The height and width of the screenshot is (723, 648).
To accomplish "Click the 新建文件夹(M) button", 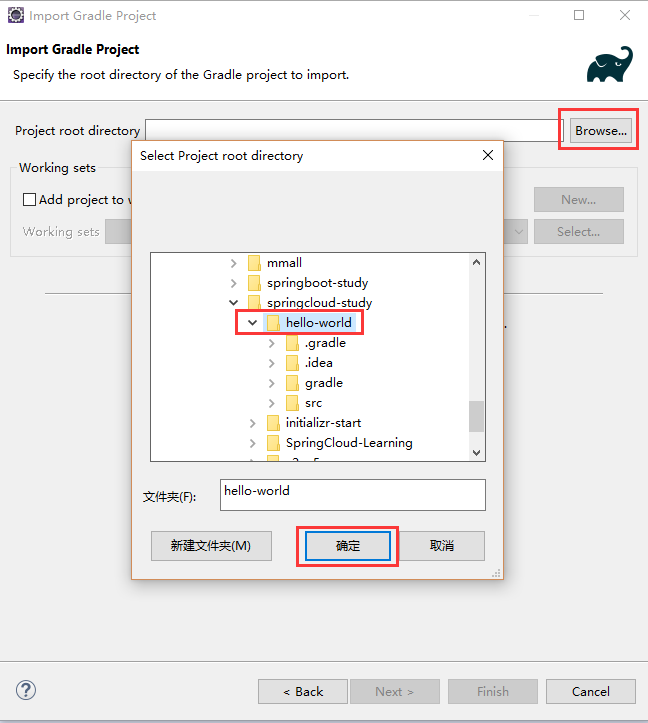I will [x=211, y=546].
